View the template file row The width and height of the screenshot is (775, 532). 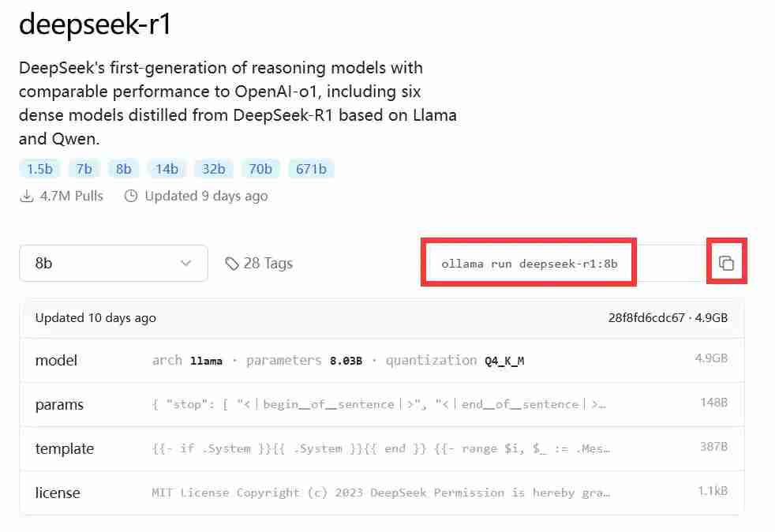(x=381, y=448)
